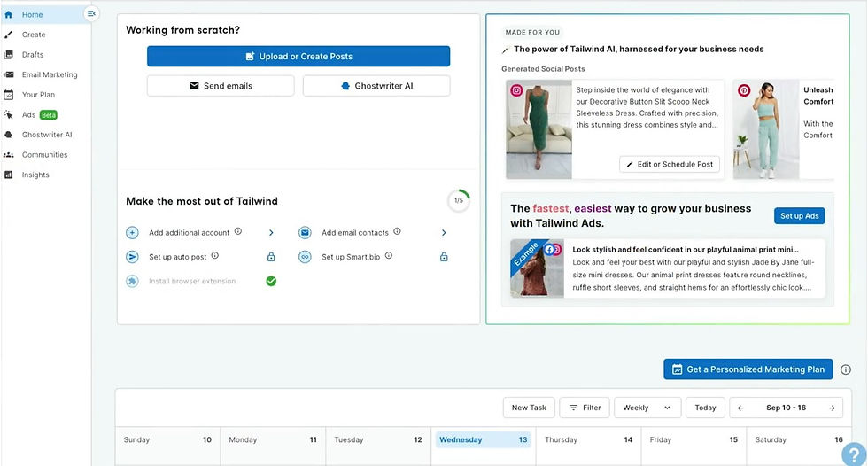Click the Pinterest badge on teal post
868x466 pixels.
tap(744, 90)
